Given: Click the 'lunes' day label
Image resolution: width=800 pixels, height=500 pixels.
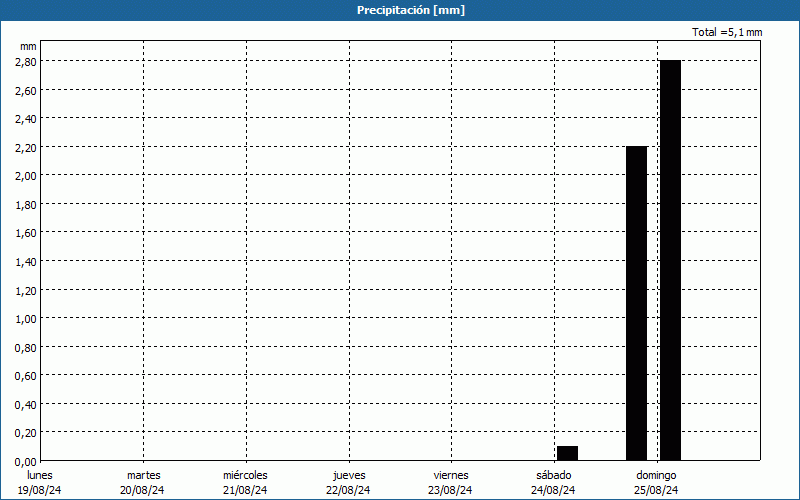Looking at the screenshot, I should coord(40,475).
